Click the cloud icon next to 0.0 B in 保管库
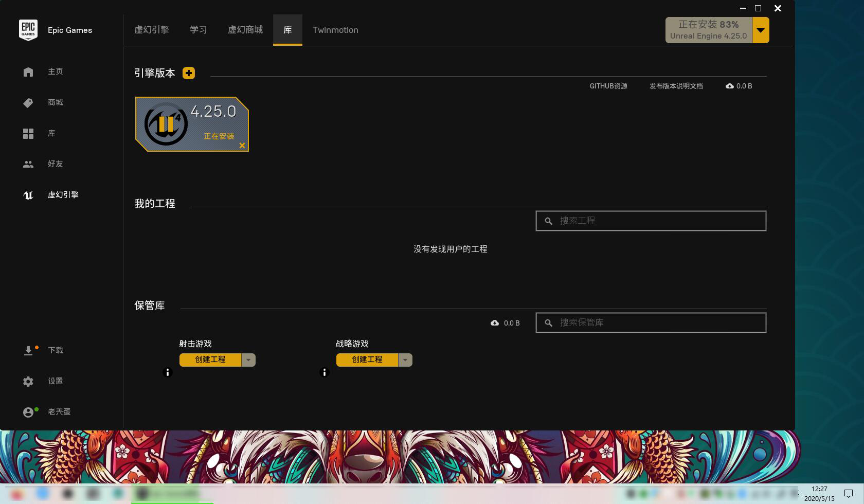Image resolution: width=864 pixels, height=504 pixels. [x=495, y=323]
